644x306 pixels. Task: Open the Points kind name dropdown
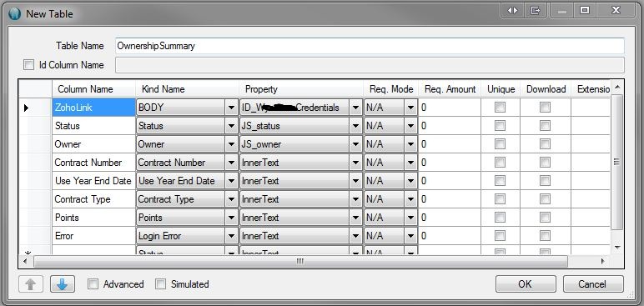231,218
